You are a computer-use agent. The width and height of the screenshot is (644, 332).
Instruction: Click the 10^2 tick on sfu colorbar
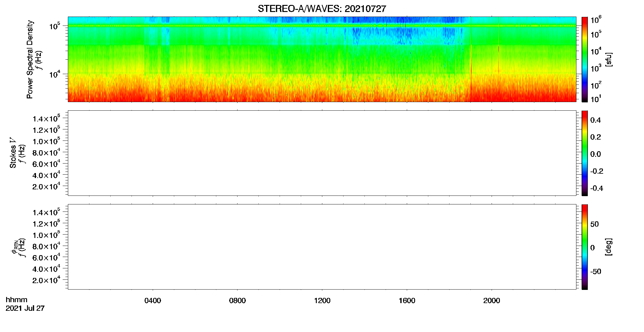[596, 85]
